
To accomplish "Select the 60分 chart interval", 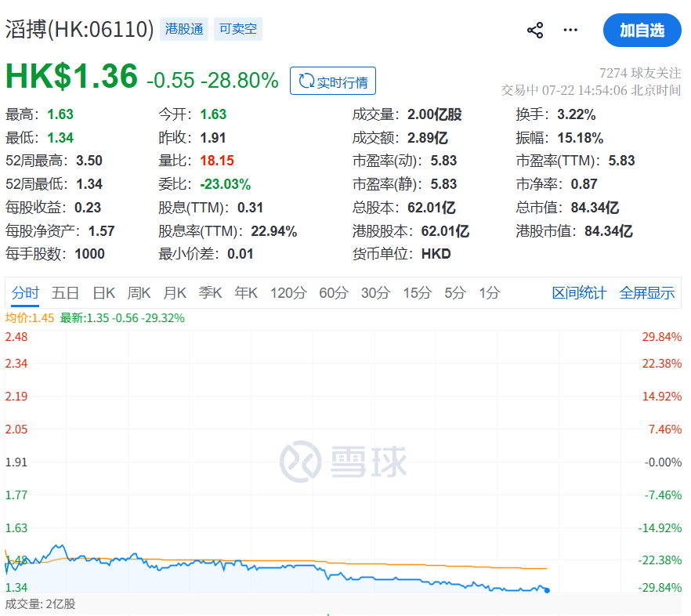I will 334,293.
